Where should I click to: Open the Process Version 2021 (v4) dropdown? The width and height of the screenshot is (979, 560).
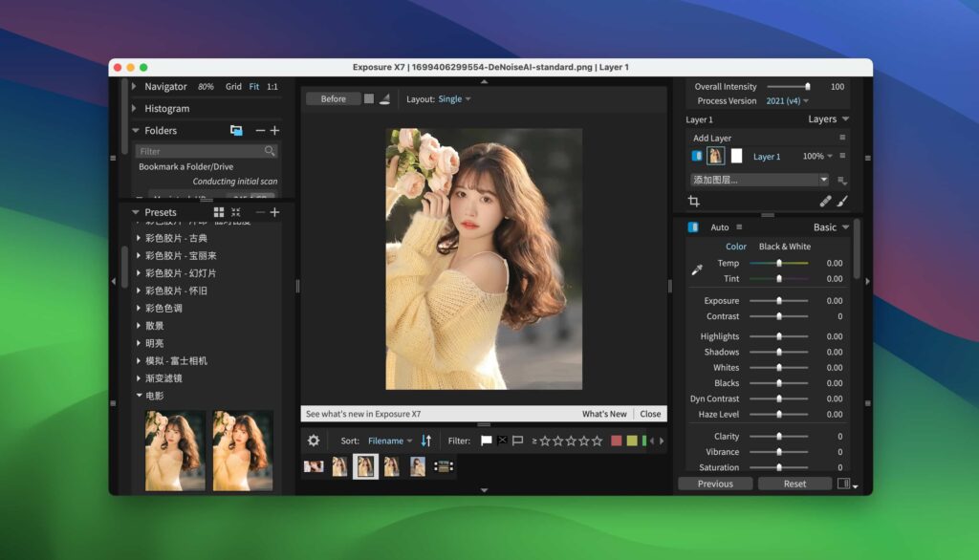(786, 100)
